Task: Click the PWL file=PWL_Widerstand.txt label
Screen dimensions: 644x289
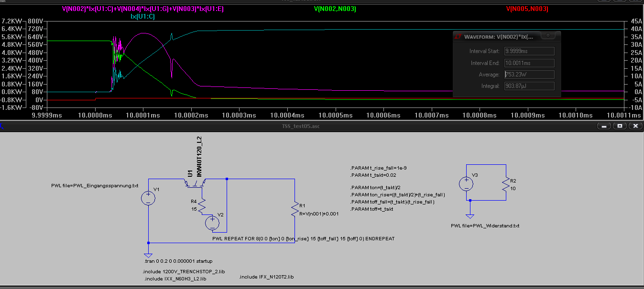Action: [485, 225]
